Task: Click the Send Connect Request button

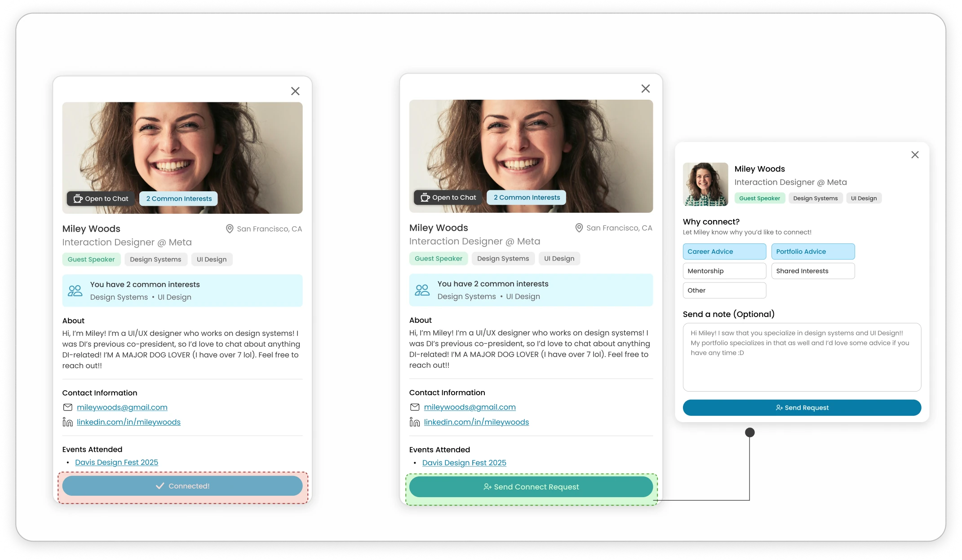Action: click(x=531, y=487)
